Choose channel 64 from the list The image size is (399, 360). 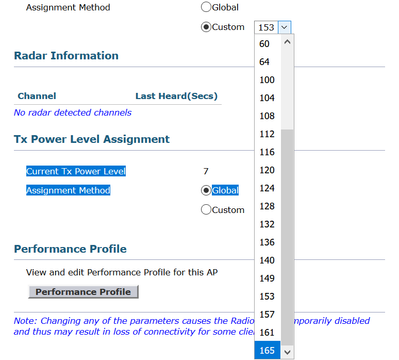click(268, 62)
